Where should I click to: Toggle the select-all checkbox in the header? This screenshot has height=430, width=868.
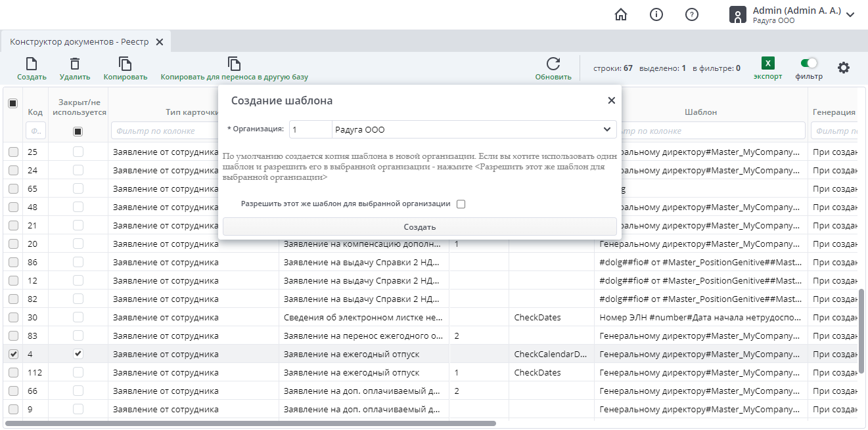13,103
